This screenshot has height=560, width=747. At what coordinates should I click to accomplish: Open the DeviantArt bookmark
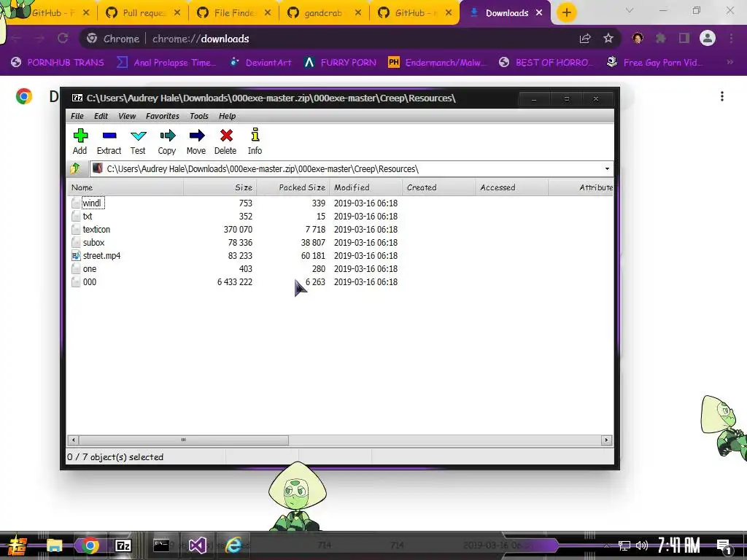[x=260, y=63]
